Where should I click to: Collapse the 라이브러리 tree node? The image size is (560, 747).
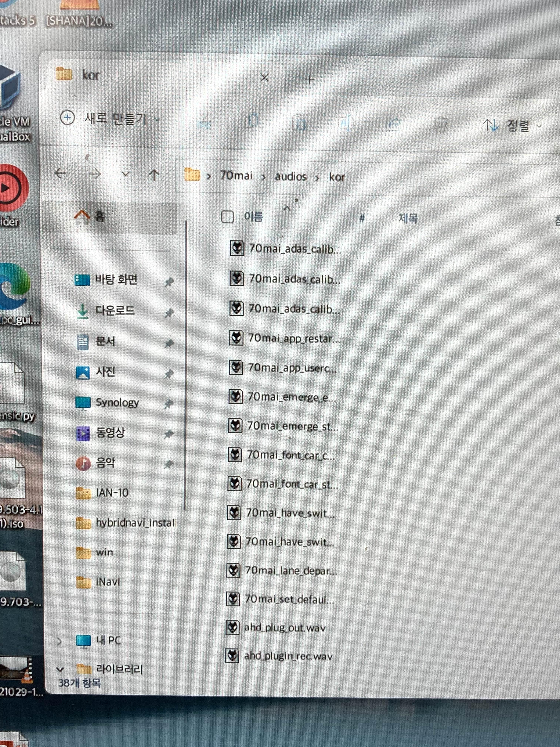(x=60, y=669)
